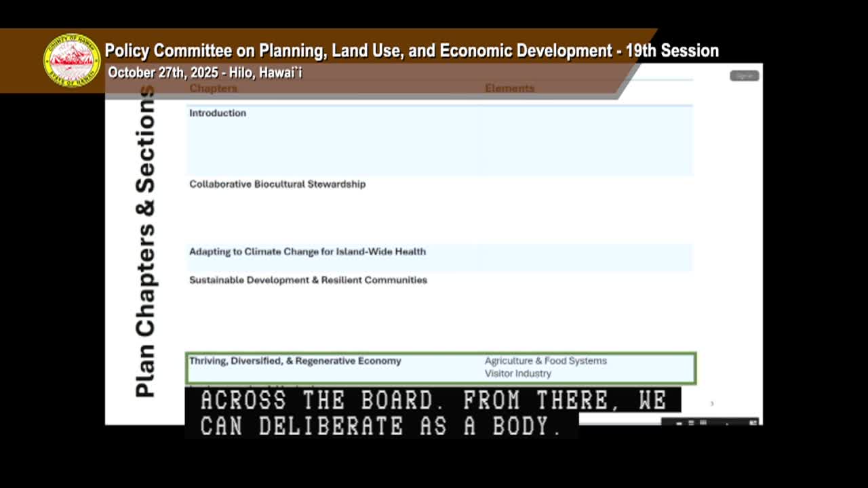This screenshot has width=868, height=488.
Task: Click the slide thumbnails icon in bottom toolbar
Action: [x=691, y=422]
